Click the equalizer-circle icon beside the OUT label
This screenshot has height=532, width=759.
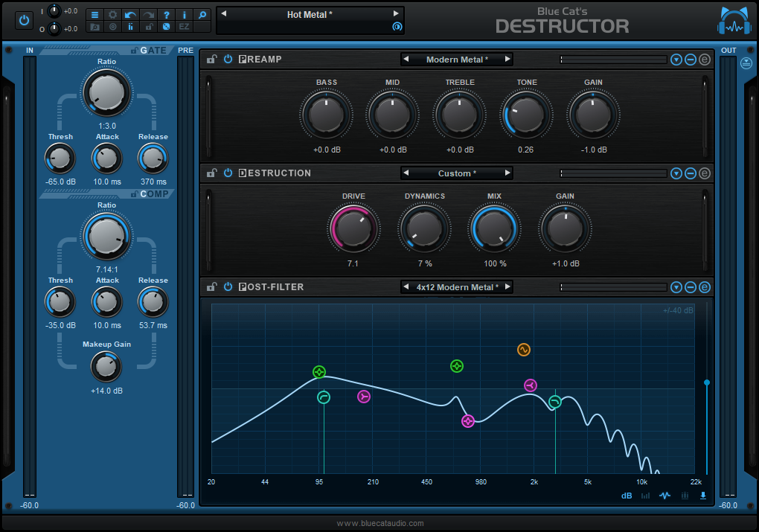coord(746,63)
